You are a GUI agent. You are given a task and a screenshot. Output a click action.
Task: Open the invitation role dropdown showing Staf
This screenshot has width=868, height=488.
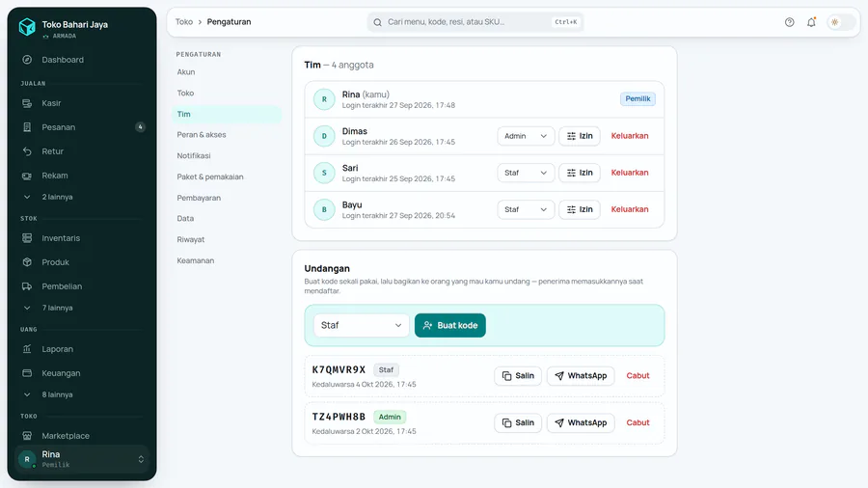361,325
